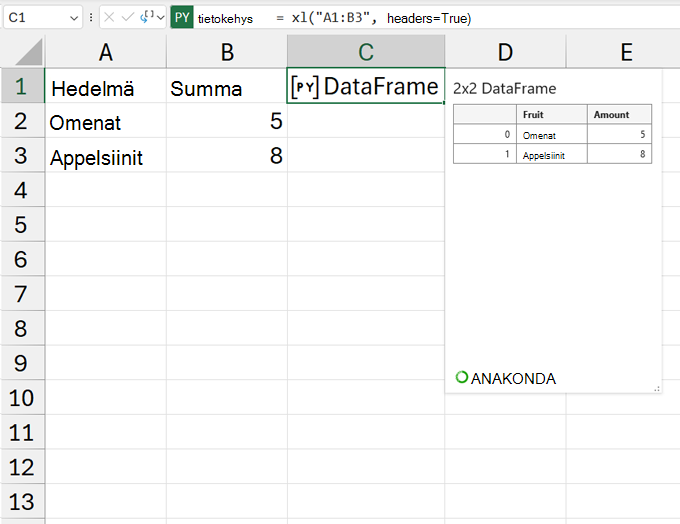
Task: Click cell containing Appelsiinit
Action: [x=106, y=156]
